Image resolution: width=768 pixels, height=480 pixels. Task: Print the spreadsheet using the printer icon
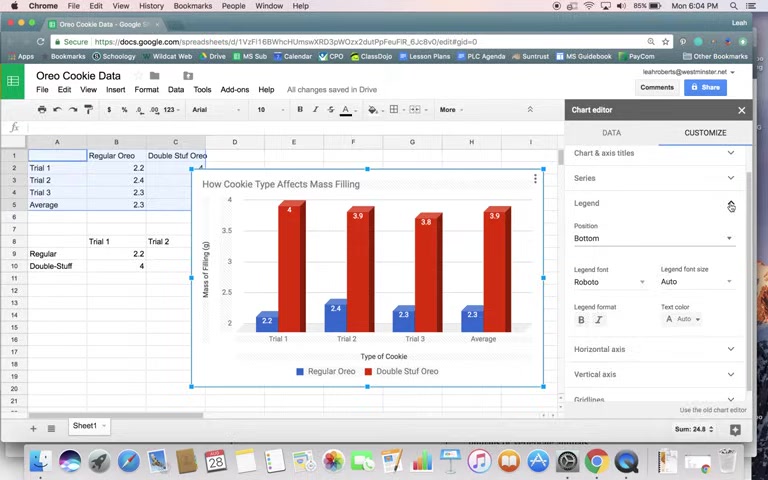point(42,110)
